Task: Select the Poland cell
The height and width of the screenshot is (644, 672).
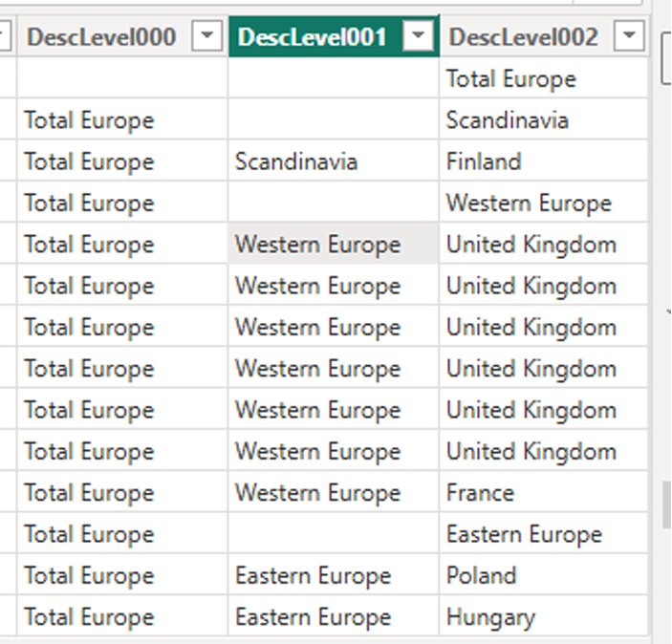Action: 543,576
